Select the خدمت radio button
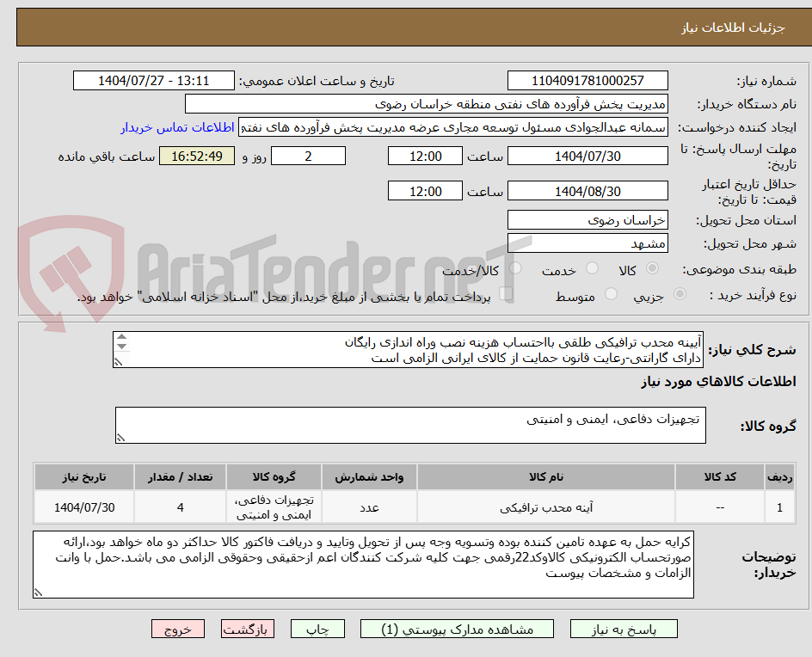 pos(592,267)
